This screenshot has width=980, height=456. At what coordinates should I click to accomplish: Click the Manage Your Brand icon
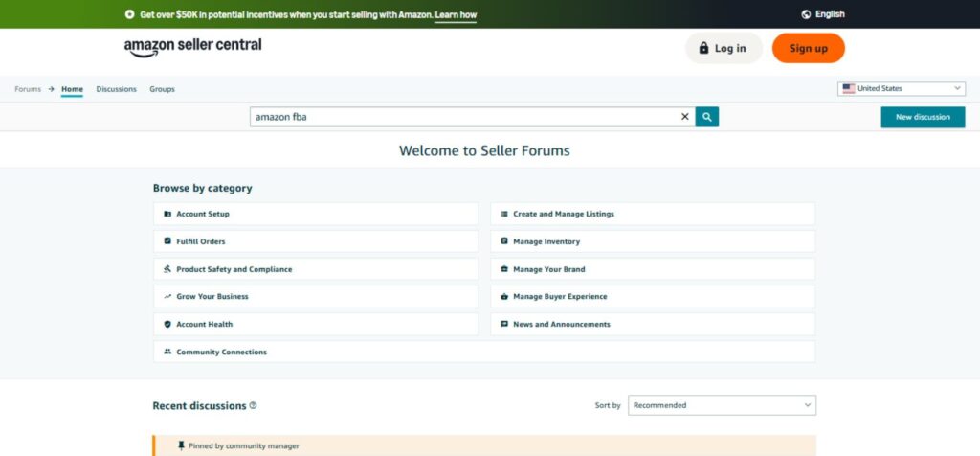(x=504, y=269)
